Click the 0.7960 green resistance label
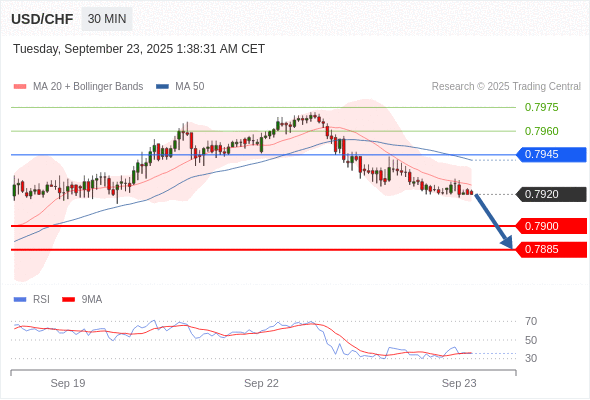Viewport: 590px width, 400px height. pyautogui.click(x=541, y=131)
